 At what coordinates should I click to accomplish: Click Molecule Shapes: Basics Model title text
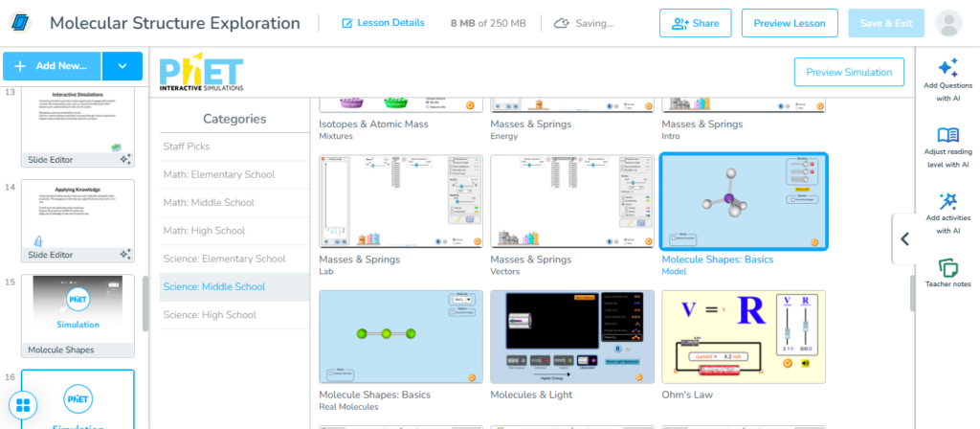(x=718, y=260)
